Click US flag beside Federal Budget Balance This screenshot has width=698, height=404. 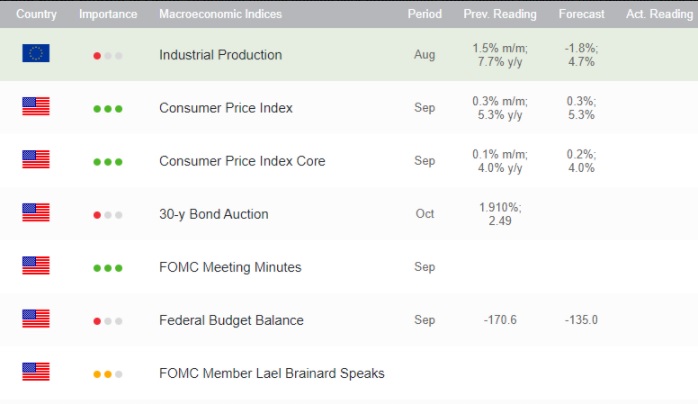click(x=36, y=320)
